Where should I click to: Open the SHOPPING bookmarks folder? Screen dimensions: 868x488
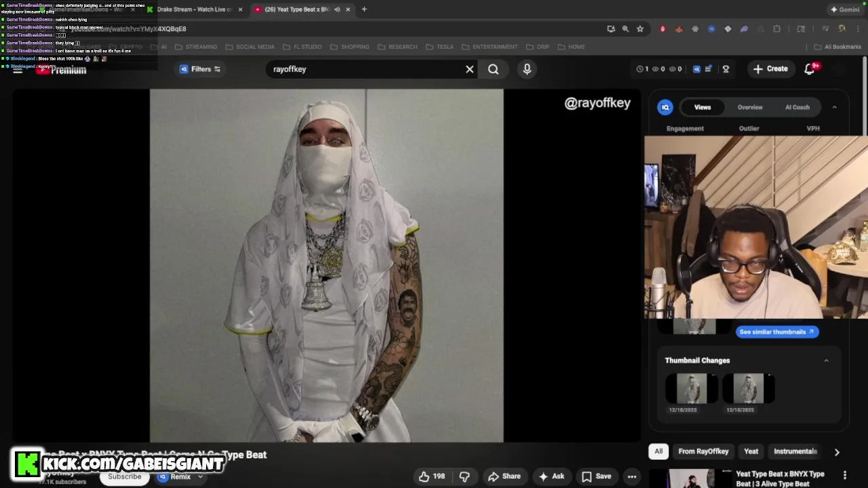tap(349, 47)
